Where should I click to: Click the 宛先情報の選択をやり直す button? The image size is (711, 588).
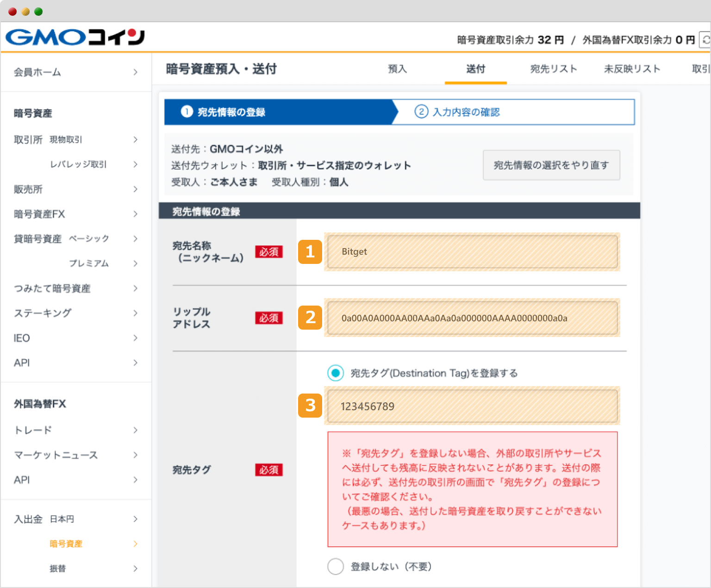pyautogui.click(x=551, y=165)
